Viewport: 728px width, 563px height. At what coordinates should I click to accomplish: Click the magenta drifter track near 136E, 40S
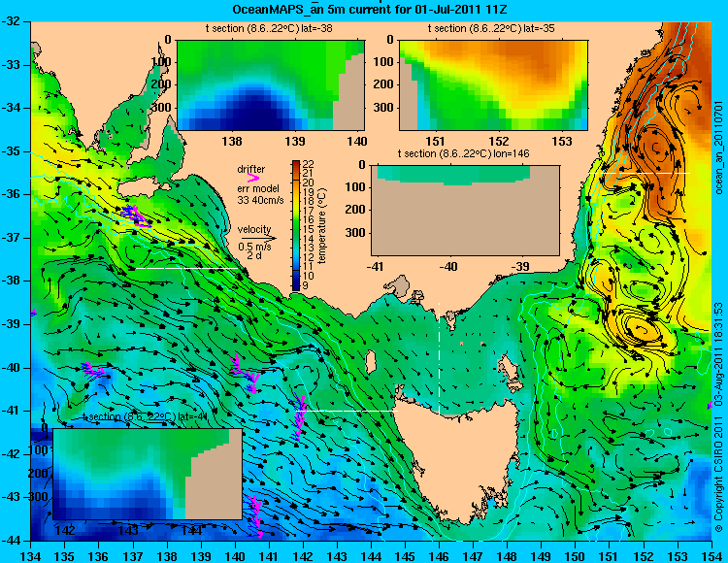click(92, 371)
